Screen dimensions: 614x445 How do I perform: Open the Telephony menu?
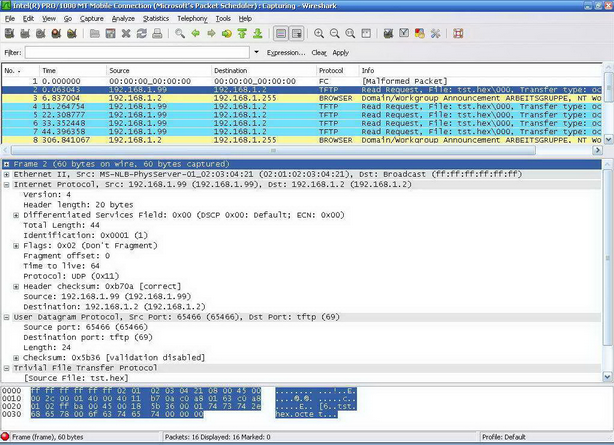pyautogui.click(x=192, y=18)
